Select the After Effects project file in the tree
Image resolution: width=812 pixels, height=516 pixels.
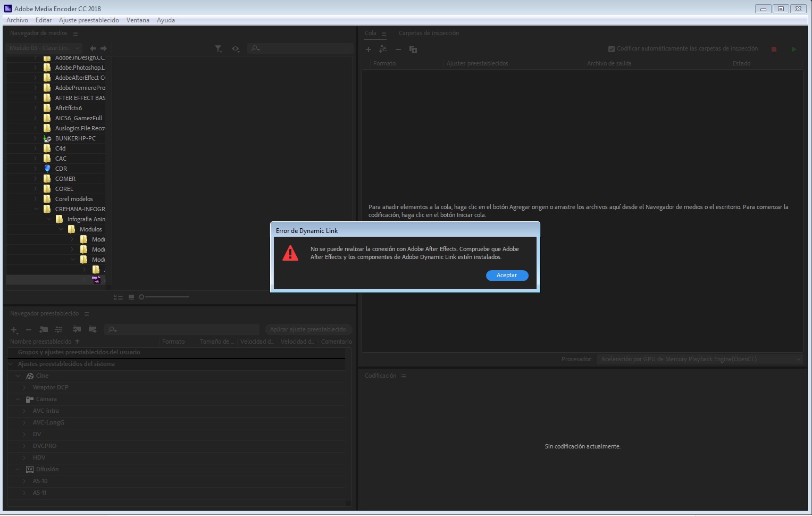tap(96, 280)
